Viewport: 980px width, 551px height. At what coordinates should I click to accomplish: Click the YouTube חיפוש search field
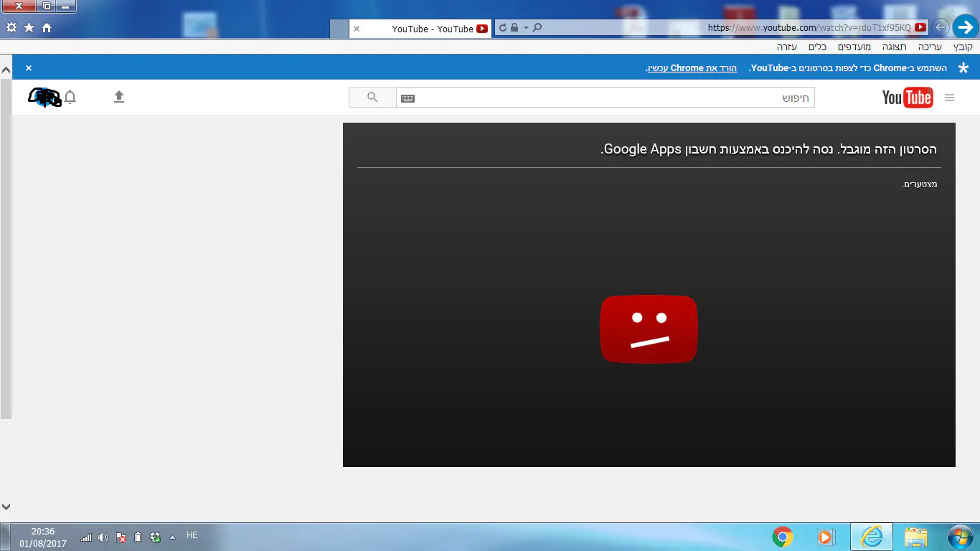coord(610,98)
